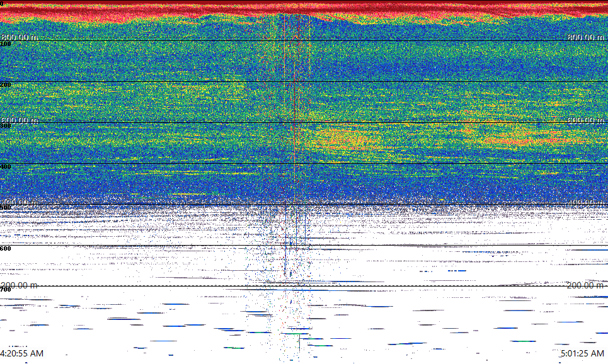The image size is (608, 364).
Task: Select the 200 depth scale label
Action: pyautogui.click(x=6, y=85)
